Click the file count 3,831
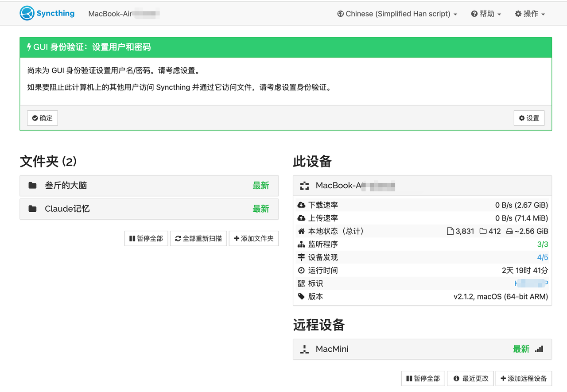567x392 pixels. tap(465, 231)
